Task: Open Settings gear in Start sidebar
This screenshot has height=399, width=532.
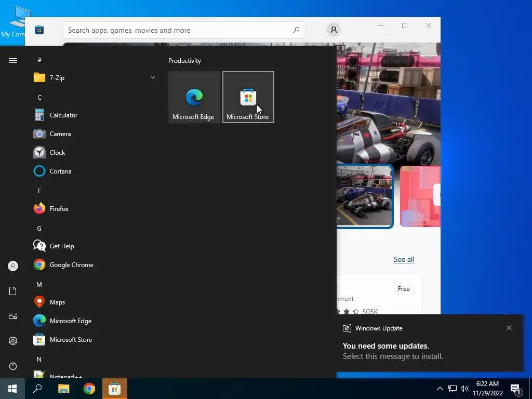Action: pos(13,341)
